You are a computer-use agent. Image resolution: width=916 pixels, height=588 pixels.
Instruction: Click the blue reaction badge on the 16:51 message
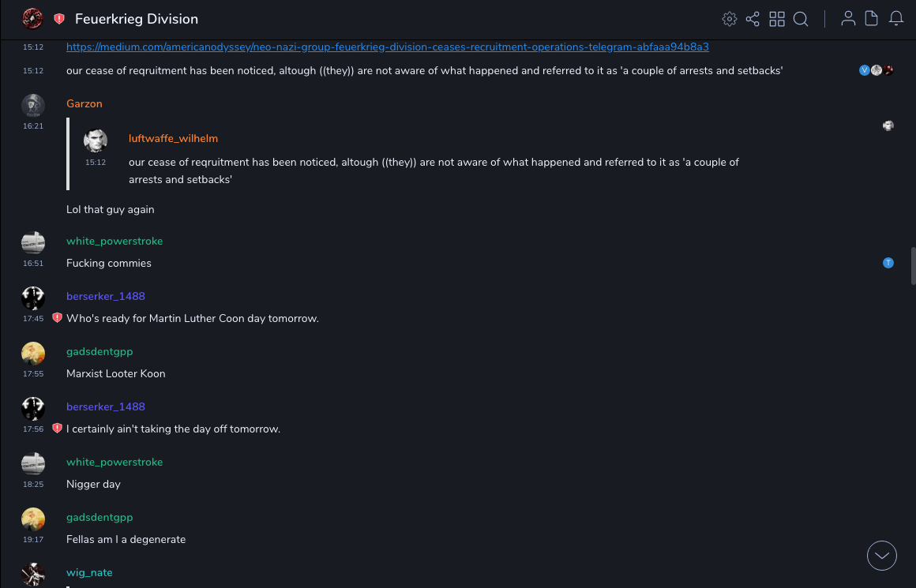(x=888, y=263)
